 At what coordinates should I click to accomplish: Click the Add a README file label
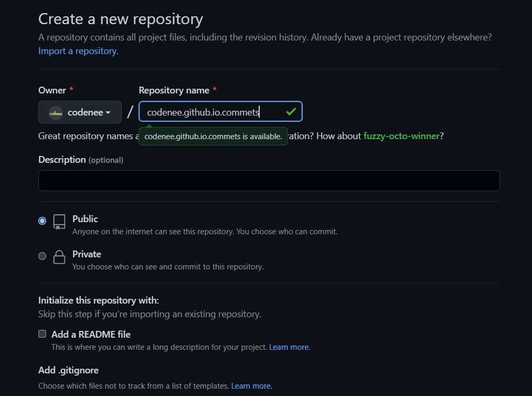[x=91, y=335]
